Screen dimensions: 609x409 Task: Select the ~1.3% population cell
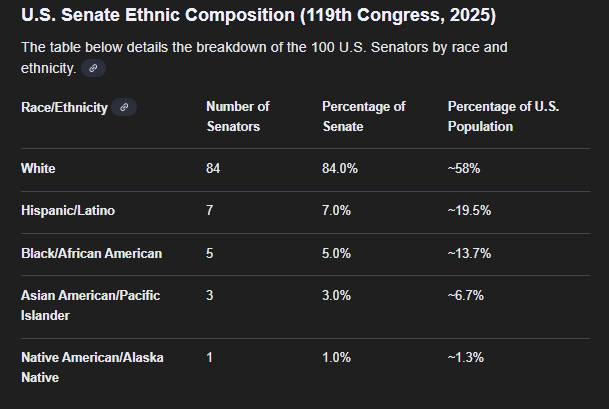tap(466, 358)
